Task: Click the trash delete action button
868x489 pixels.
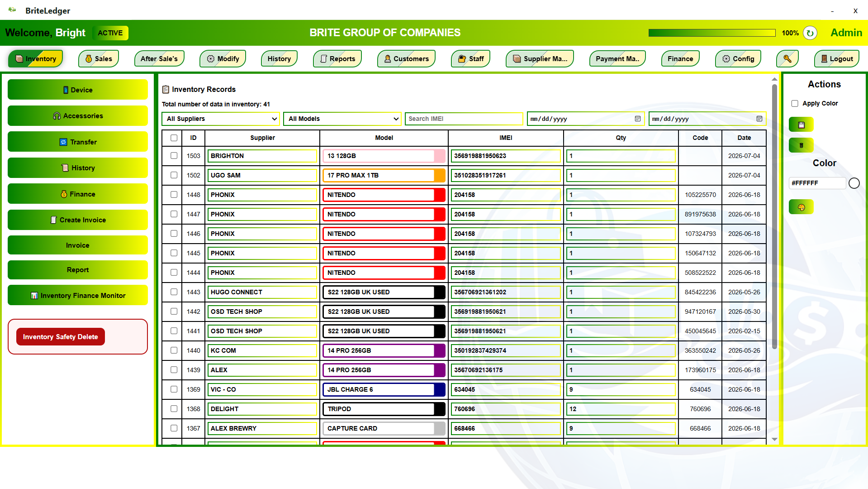Action: (801, 145)
